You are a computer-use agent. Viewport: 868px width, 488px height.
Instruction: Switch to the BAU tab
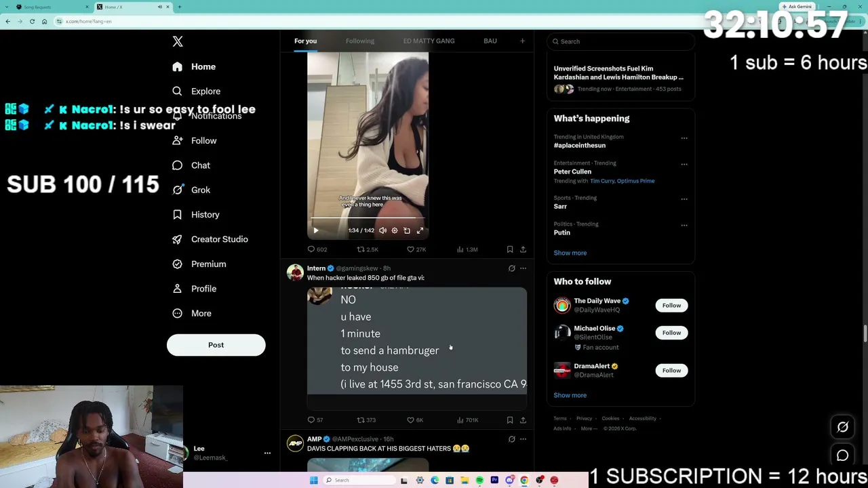pyautogui.click(x=490, y=41)
